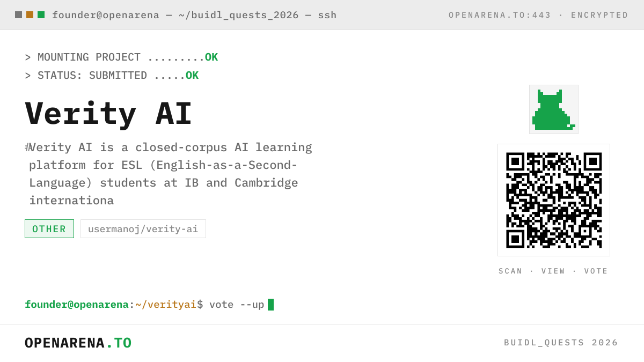This screenshot has height=362, width=644.
Task: Select the OTHER category tag
Action: (x=49, y=229)
